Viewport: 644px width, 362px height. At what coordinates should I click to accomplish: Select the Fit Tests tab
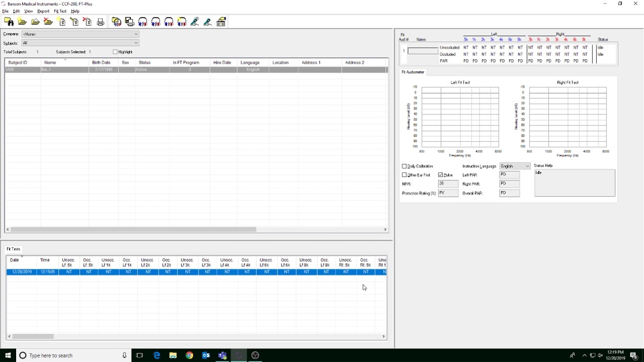pos(14,249)
